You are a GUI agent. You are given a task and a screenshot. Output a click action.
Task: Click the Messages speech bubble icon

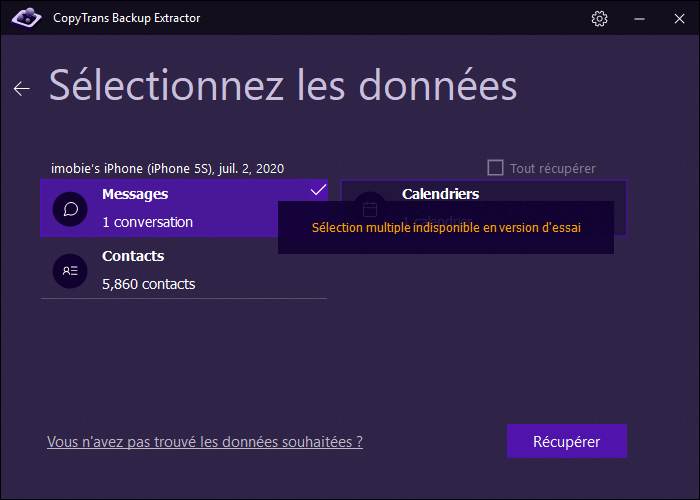70,209
